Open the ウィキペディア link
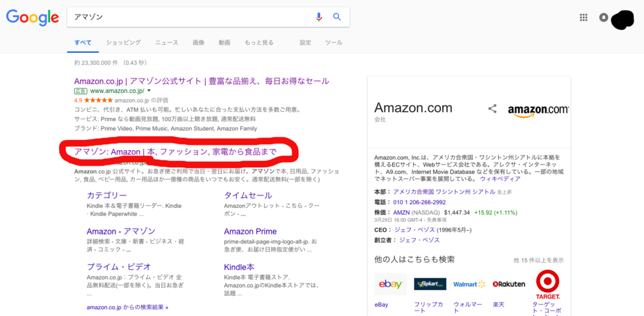644x316 pixels. (500, 179)
